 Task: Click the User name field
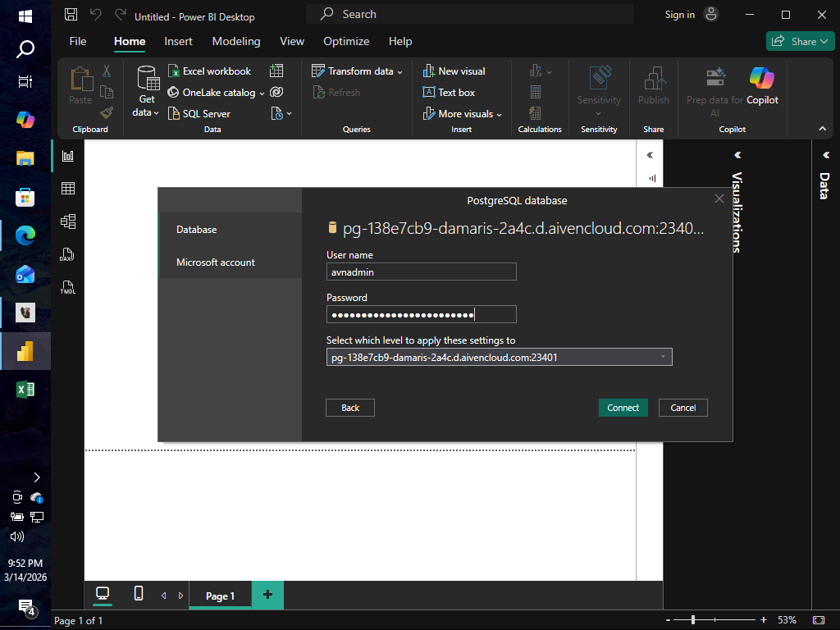pos(421,272)
